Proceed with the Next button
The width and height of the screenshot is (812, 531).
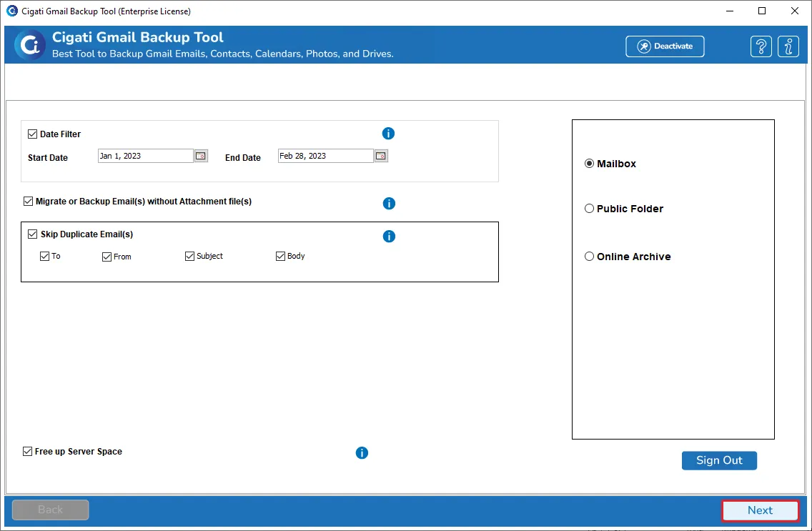pos(761,510)
